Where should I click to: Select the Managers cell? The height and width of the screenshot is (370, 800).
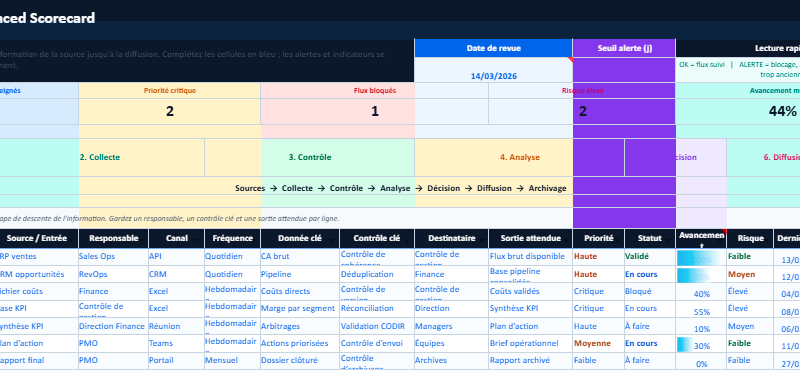click(452, 326)
